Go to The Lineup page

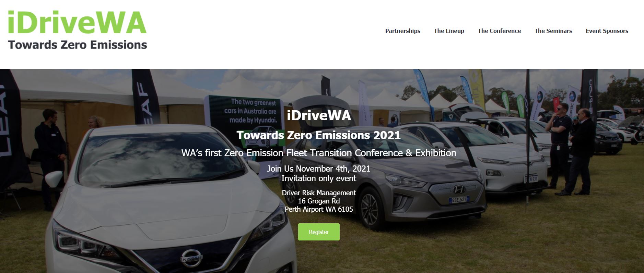pyautogui.click(x=449, y=31)
